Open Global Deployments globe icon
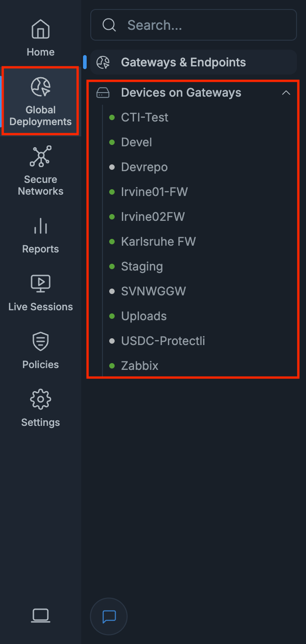306x644 pixels. [41, 87]
